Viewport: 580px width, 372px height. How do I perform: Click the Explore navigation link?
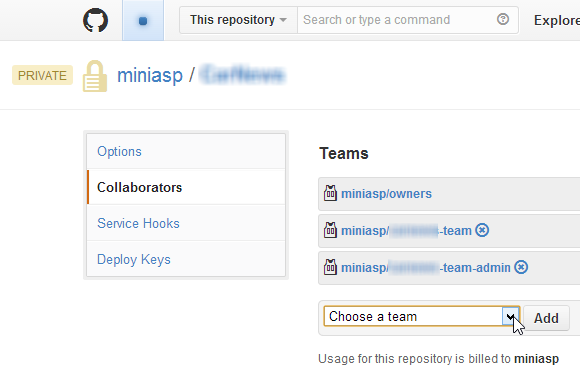pyautogui.click(x=557, y=20)
